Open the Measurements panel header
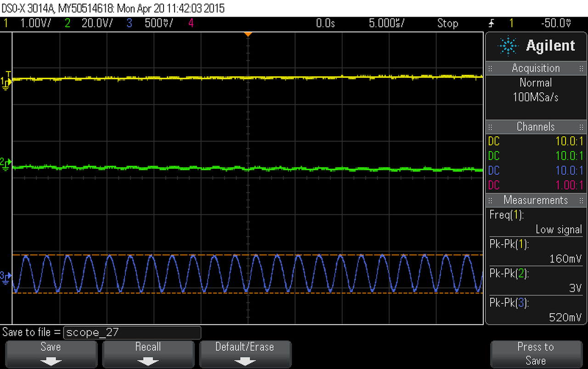This screenshot has width=588, height=369. (x=536, y=200)
